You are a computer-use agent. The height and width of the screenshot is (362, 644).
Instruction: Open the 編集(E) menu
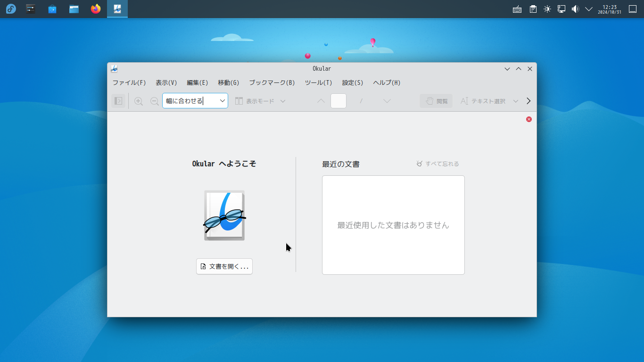[x=198, y=82]
